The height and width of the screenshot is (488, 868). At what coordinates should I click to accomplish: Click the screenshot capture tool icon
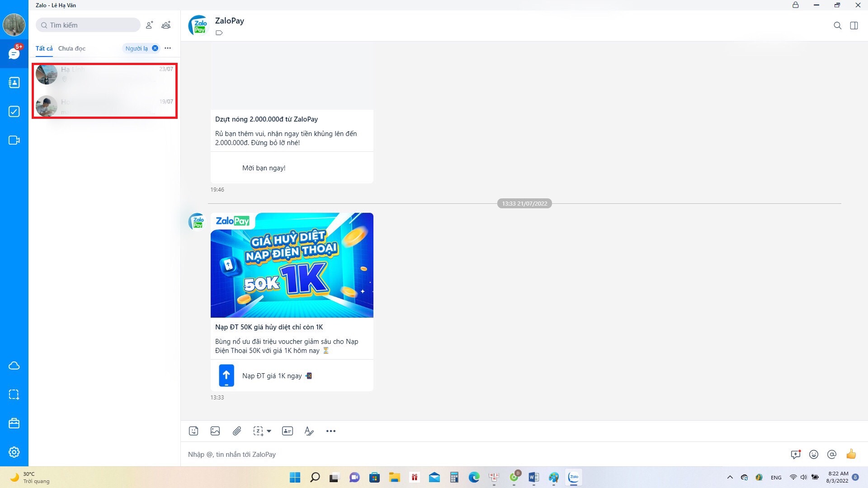pos(258,431)
